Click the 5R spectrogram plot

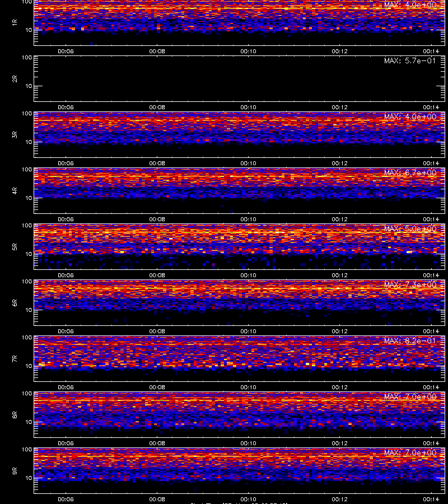pos(240,247)
